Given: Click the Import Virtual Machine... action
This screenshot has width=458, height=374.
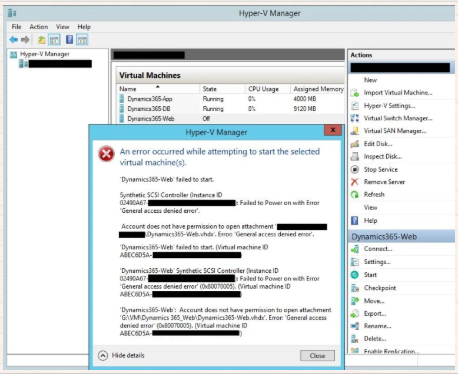Looking at the screenshot, I should pyautogui.click(x=398, y=93).
